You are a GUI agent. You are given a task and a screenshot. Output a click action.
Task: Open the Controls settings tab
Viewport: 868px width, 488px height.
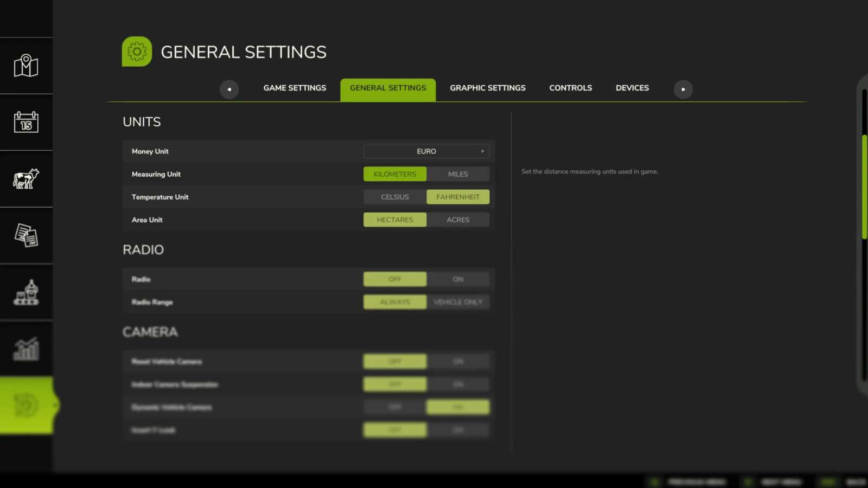click(570, 87)
